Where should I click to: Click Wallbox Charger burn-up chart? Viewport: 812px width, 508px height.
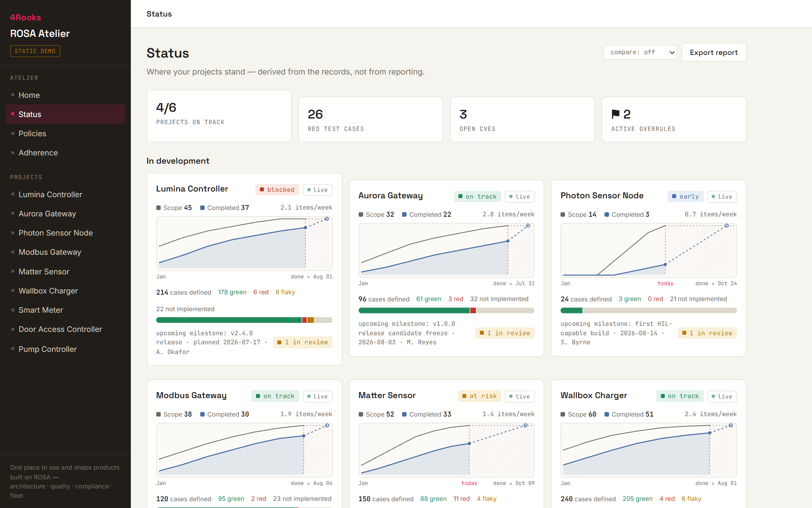[648, 450]
